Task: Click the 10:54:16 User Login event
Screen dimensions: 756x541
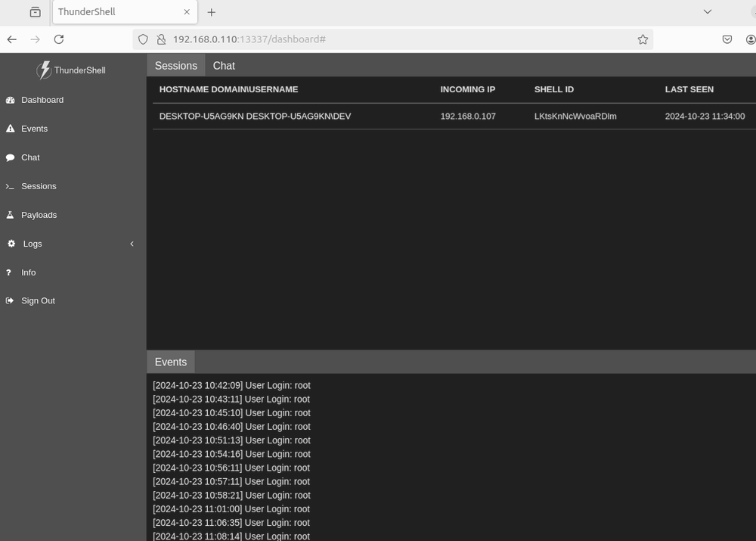Action: point(231,454)
